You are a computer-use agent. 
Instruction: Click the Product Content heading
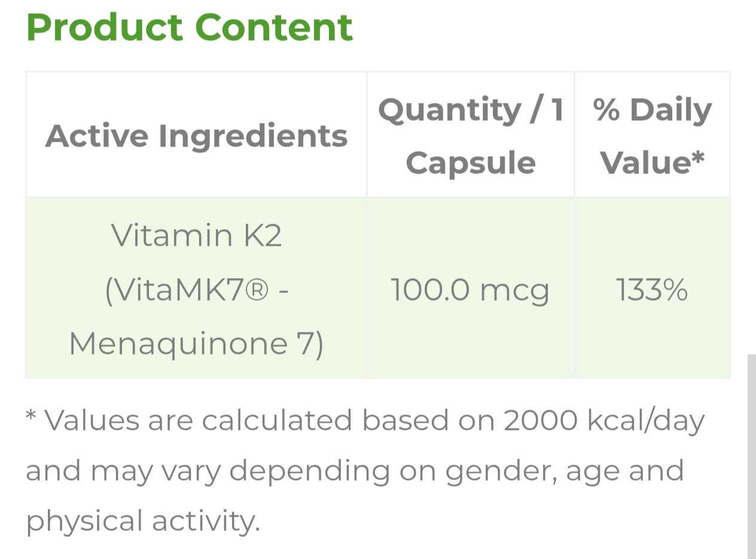pos(190,27)
